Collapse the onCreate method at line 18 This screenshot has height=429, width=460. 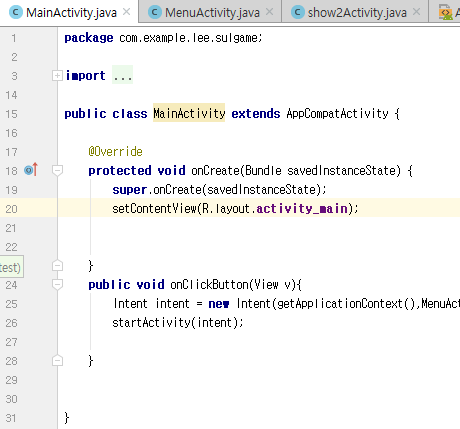coord(57,171)
